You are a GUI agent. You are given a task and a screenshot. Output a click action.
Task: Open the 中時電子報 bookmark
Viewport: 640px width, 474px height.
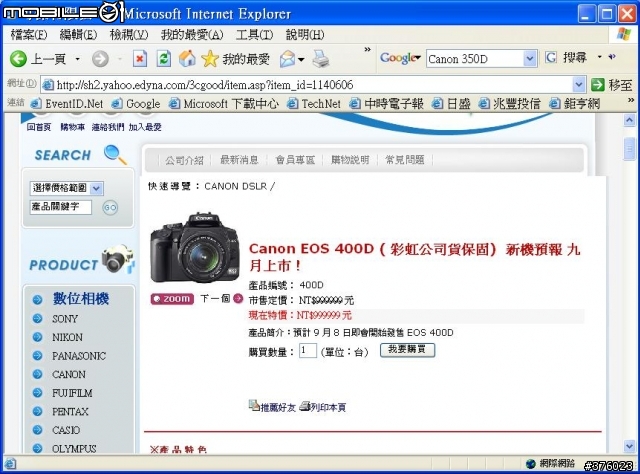click(387, 104)
